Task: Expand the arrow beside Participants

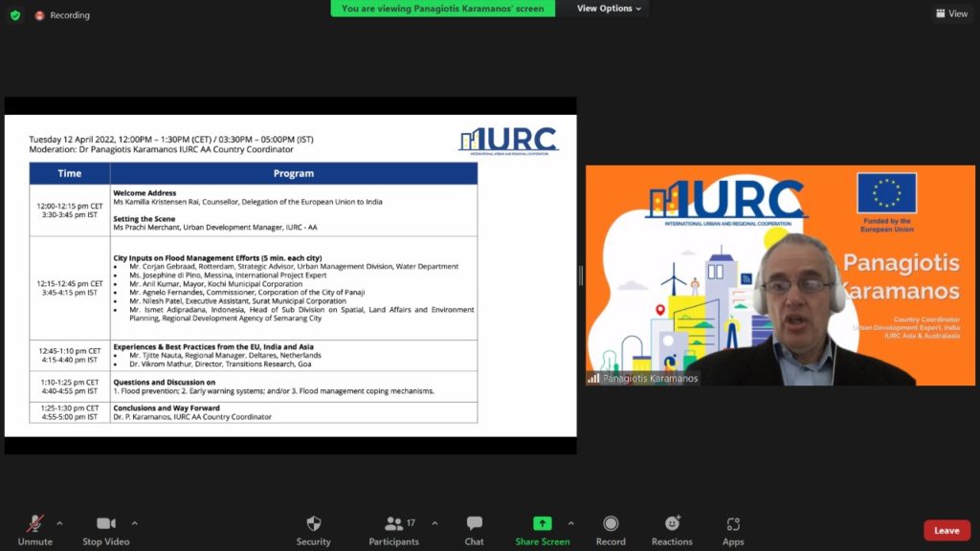Action: coord(434,523)
